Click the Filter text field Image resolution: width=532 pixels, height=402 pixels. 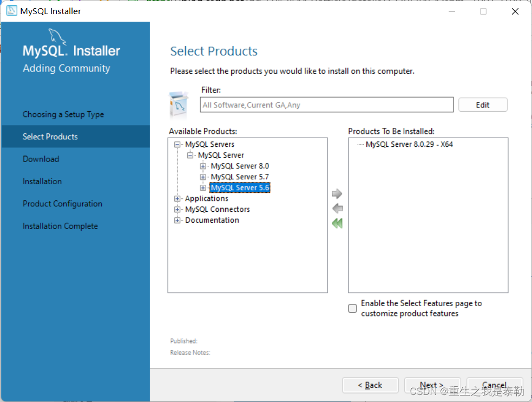pos(326,105)
